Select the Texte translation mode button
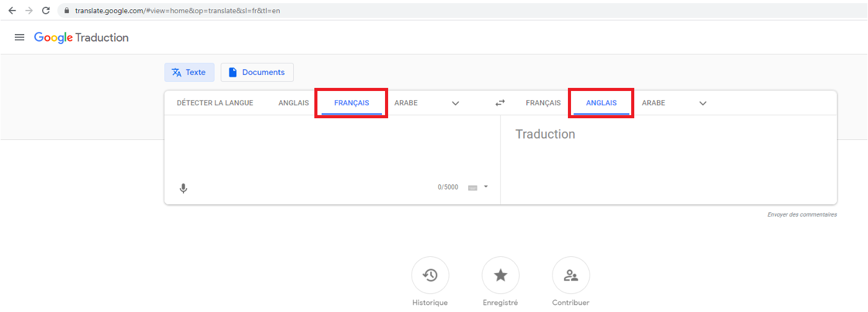The image size is (868, 312). pos(189,72)
